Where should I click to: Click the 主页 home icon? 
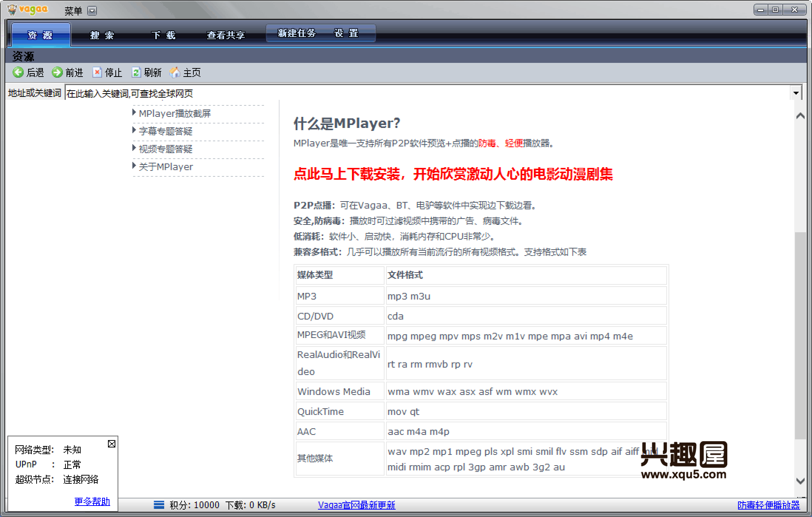(175, 72)
